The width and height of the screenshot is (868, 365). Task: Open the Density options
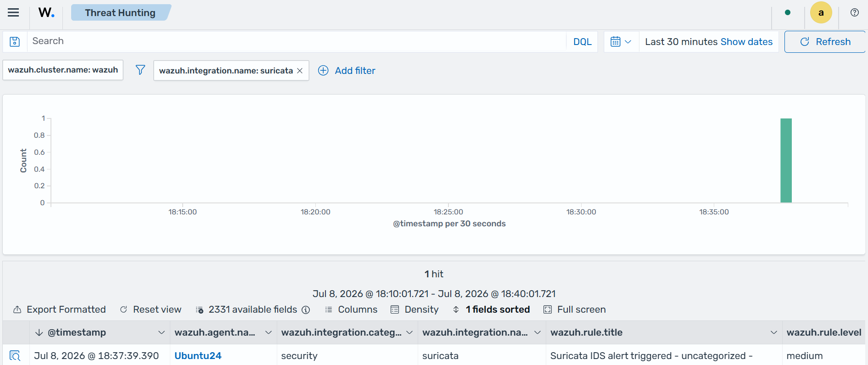click(x=414, y=309)
